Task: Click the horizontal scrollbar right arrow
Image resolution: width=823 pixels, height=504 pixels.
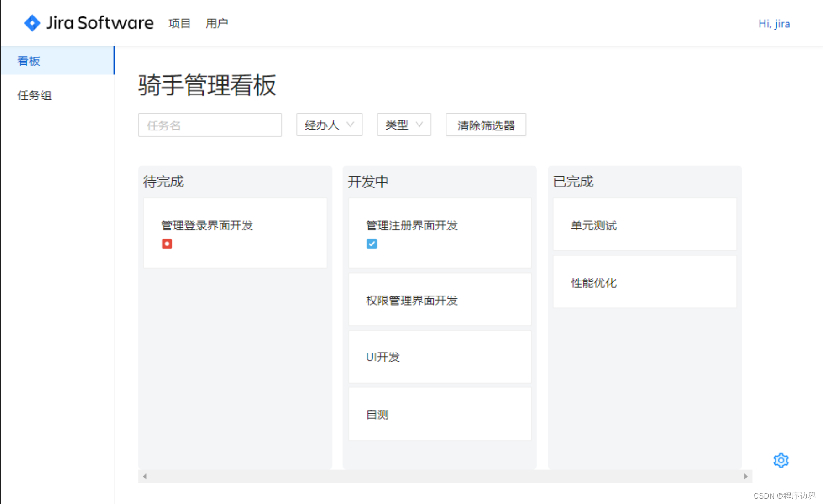Action: [746, 476]
